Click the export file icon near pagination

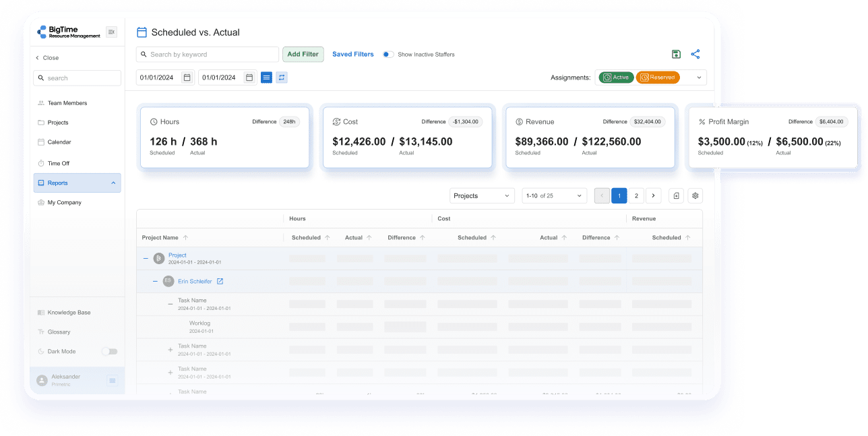click(677, 195)
